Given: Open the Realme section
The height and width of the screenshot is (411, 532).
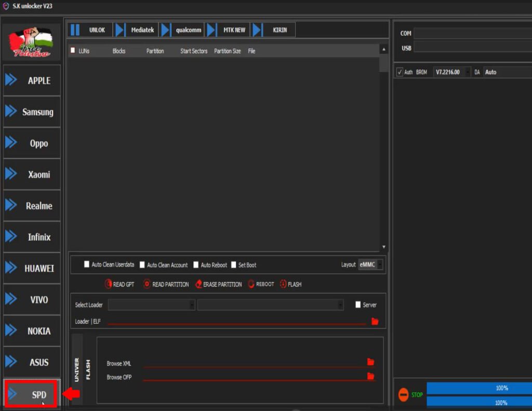Looking at the screenshot, I should click(32, 206).
